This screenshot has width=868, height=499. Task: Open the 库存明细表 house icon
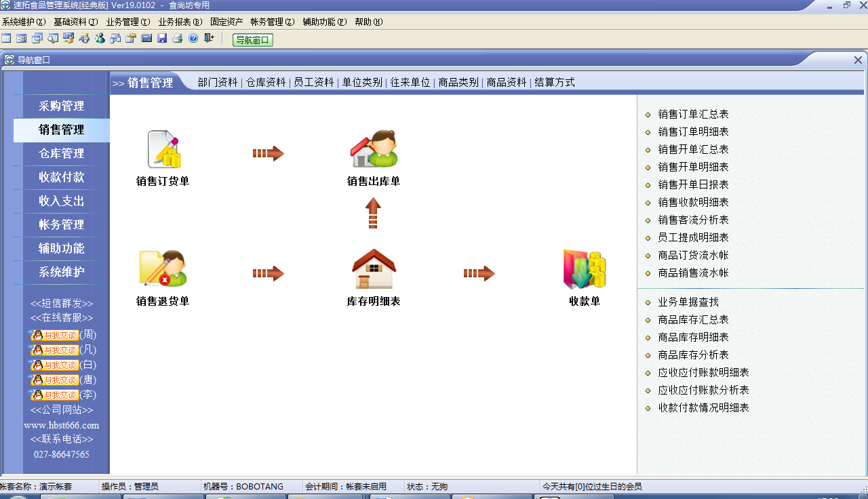[x=373, y=268]
